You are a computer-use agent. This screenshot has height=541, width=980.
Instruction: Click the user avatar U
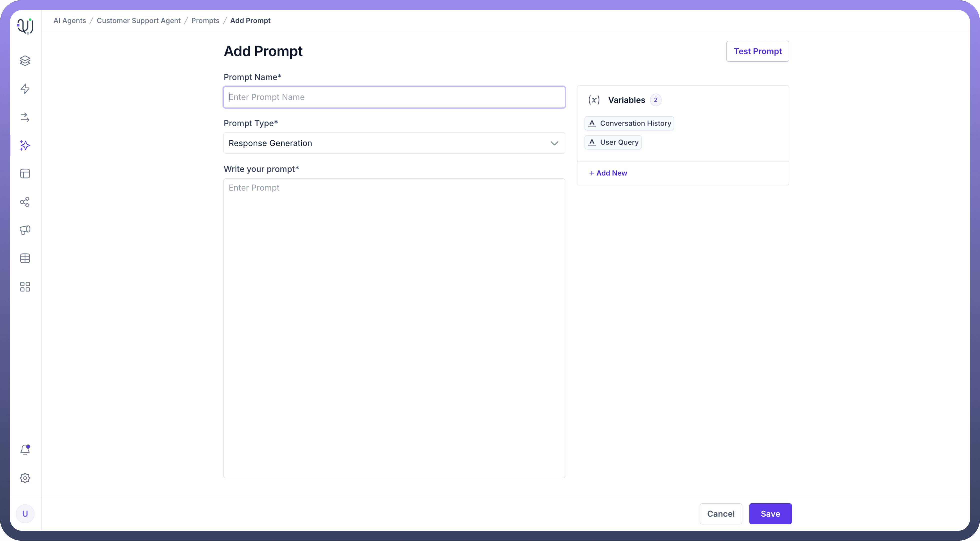click(25, 514)
